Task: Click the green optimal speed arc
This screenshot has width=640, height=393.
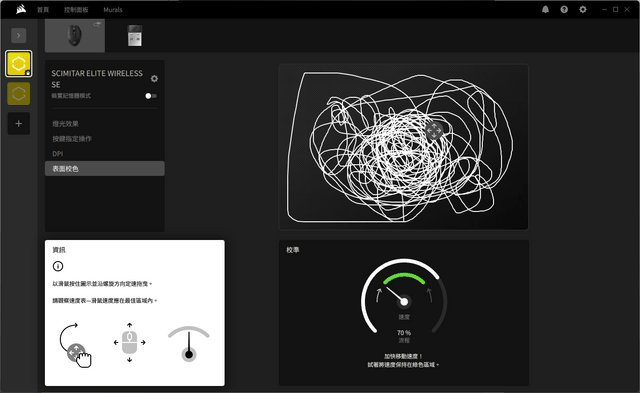Action: tap(404, 278)
